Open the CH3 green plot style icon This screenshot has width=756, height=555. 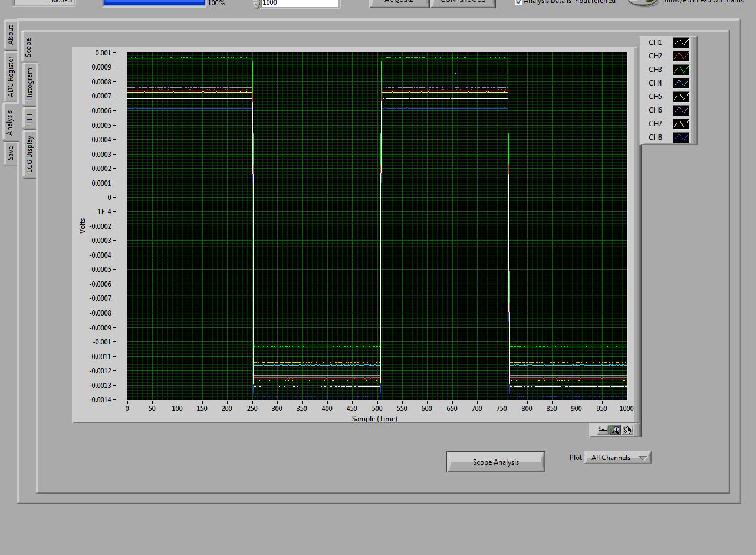(x=681, y=70)
